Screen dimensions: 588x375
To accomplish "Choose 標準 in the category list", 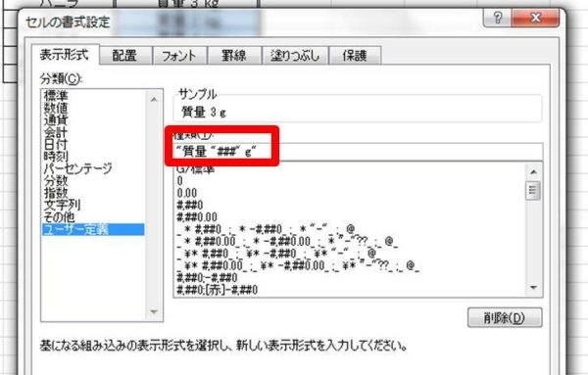I will (56, 96).
